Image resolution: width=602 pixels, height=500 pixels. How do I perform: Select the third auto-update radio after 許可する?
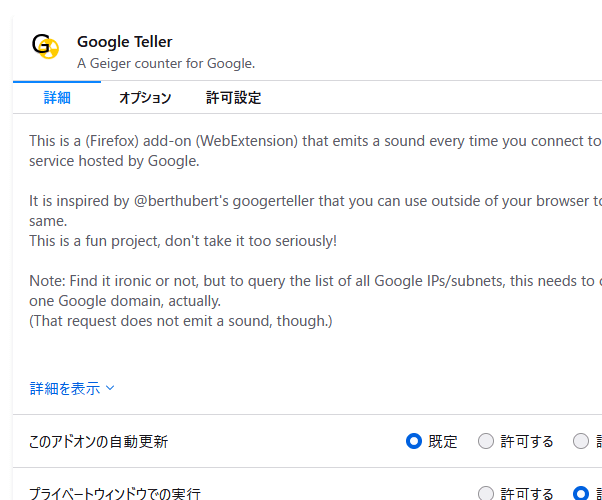[581, 441]
